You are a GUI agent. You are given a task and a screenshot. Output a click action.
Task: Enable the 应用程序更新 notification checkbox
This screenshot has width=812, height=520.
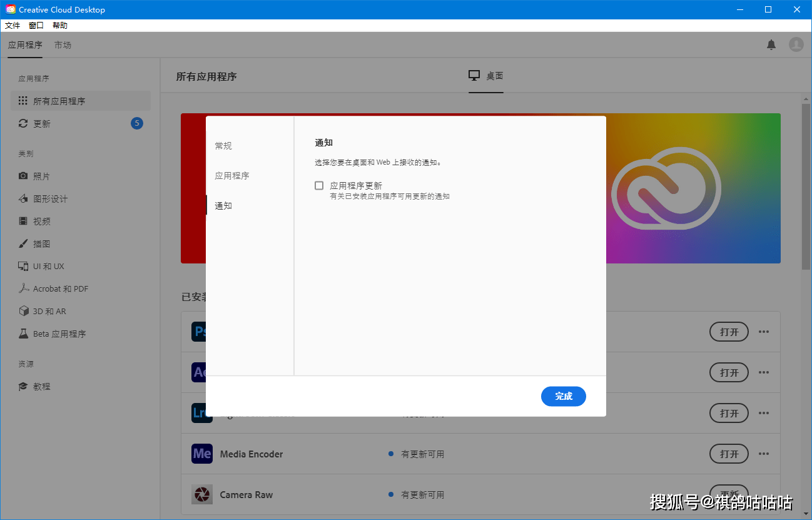point(319,185)
